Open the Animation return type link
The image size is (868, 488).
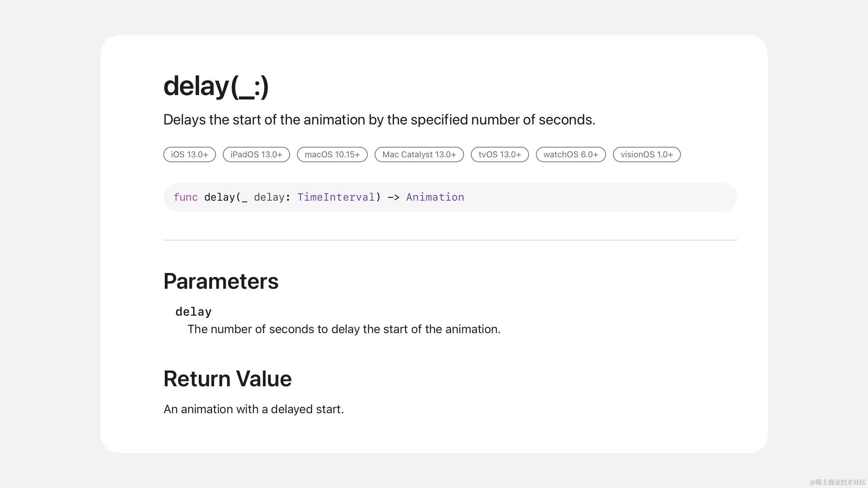(x=435, y=197)
